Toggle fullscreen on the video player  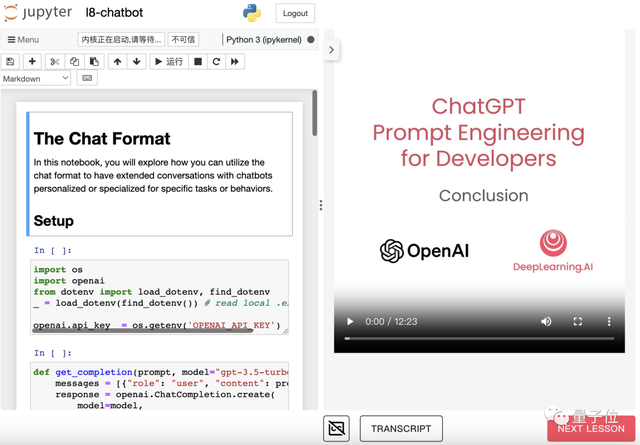pos(577,322)
